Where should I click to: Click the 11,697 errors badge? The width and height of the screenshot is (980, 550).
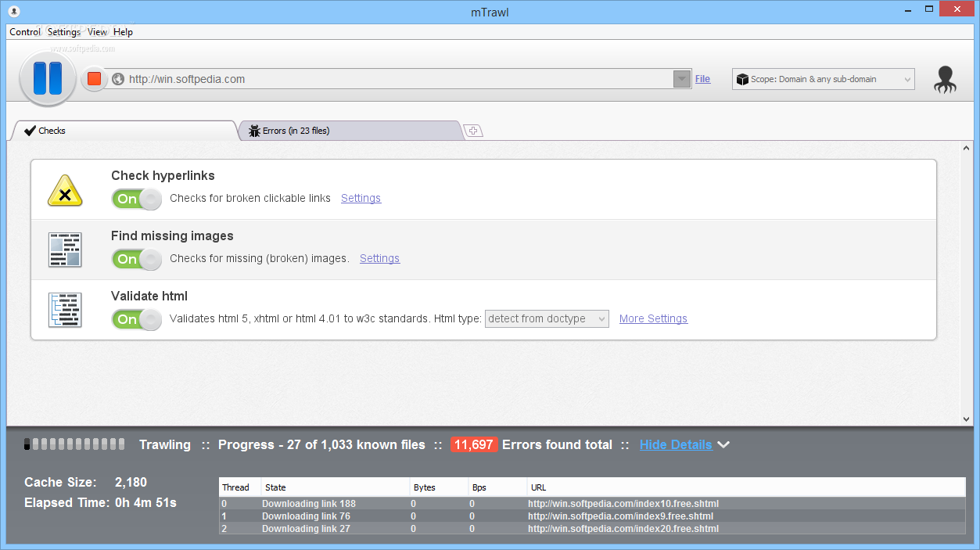[x=474, y=444]
